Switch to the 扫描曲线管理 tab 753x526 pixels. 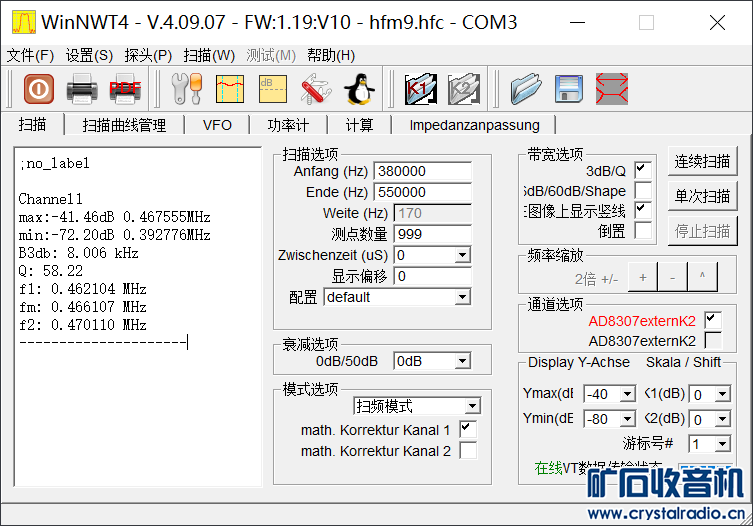tap(124, 125)
